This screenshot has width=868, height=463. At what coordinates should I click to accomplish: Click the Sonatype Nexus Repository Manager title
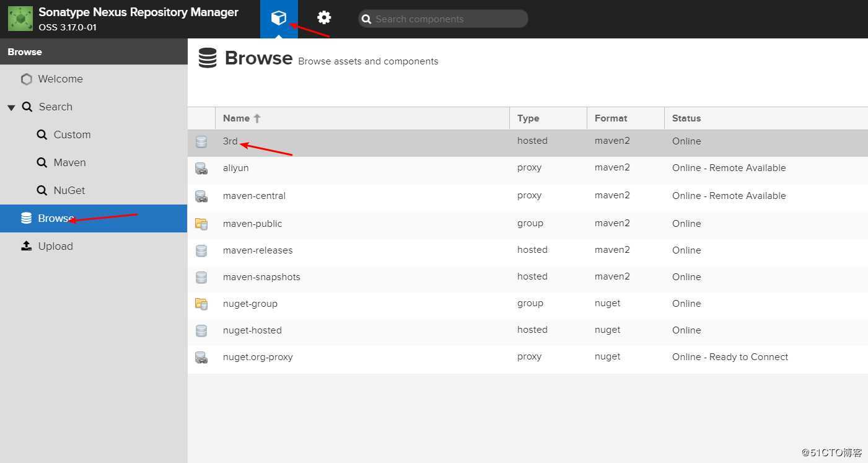pos(138,12)
